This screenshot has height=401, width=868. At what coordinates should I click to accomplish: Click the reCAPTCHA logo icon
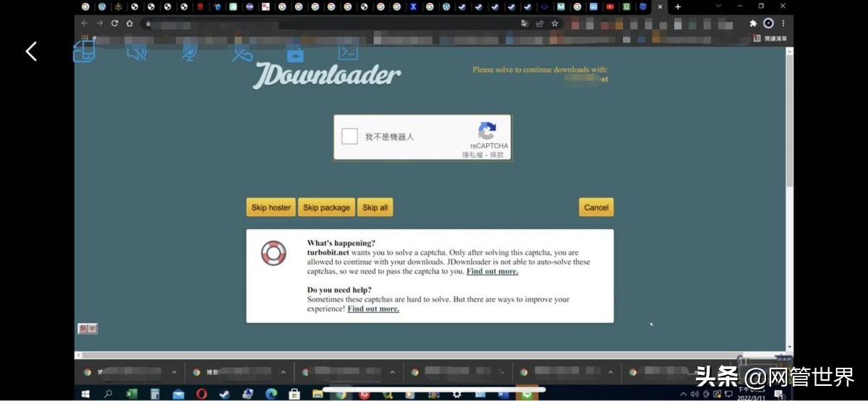[488, 131]
